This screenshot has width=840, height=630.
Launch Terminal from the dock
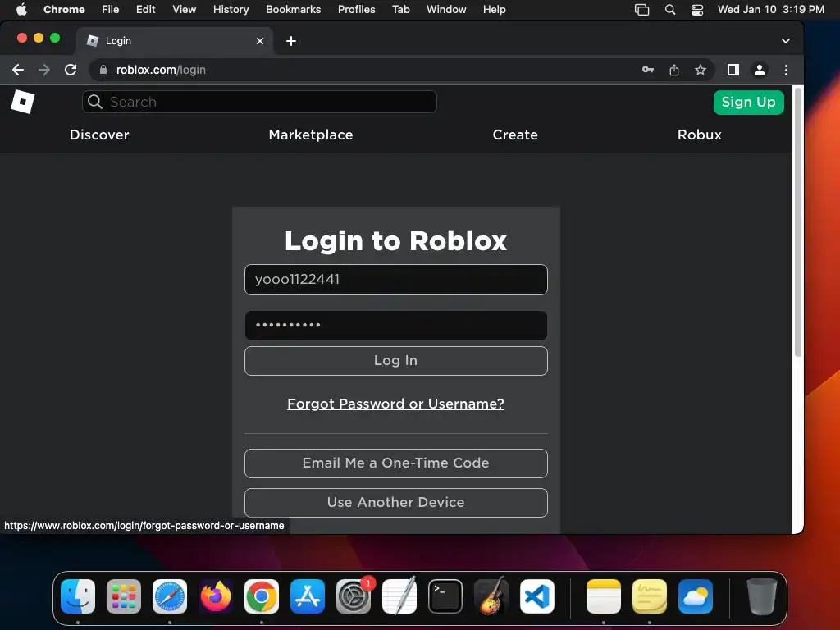click(445, 596)
